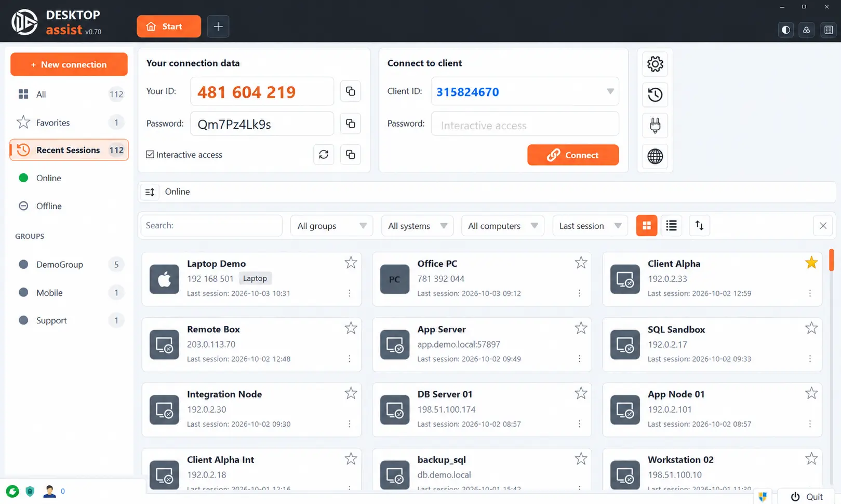Star the App Server card
Viewport: 841px width, 504px height.
coord(581,328)
